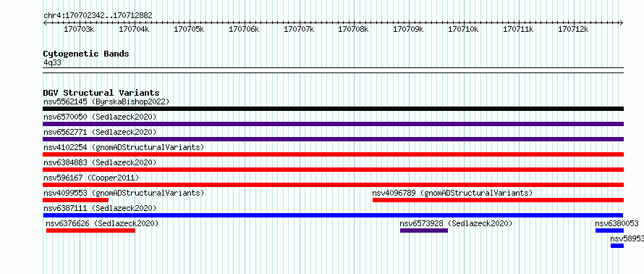Open nsv4102254 (gnomADStructuralVariants) label
644x274 pixels.
124,147
